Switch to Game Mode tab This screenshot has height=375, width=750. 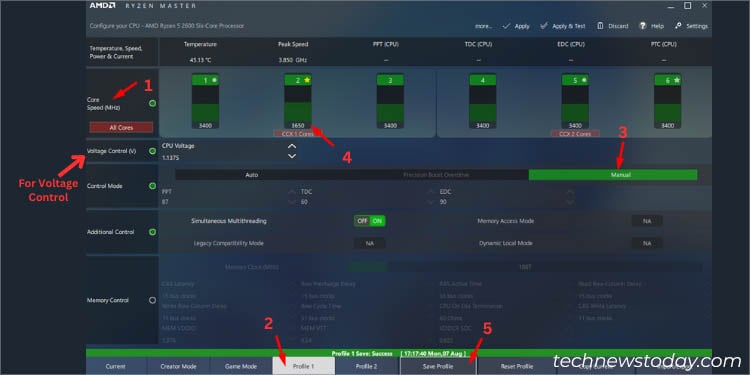pos(241,366)
